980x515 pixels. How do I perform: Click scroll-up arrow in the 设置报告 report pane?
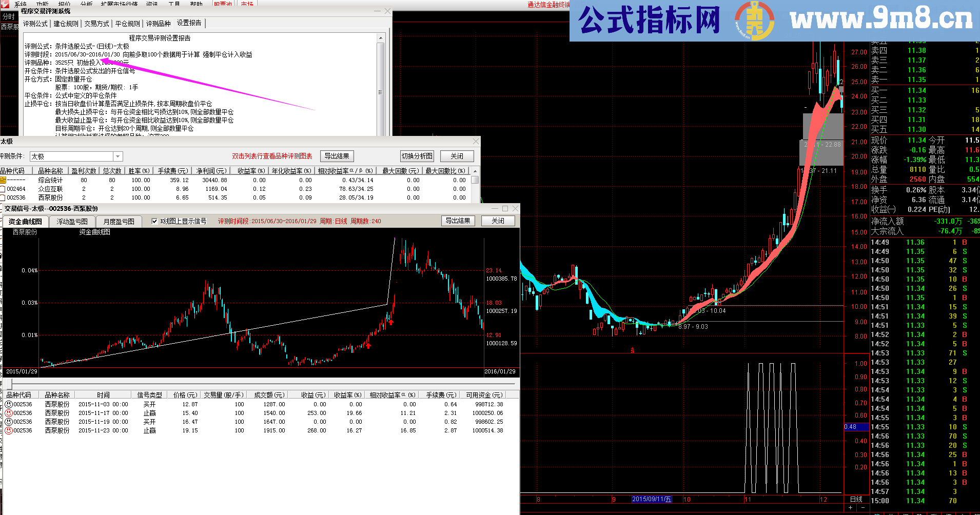(x=381, y=37)
